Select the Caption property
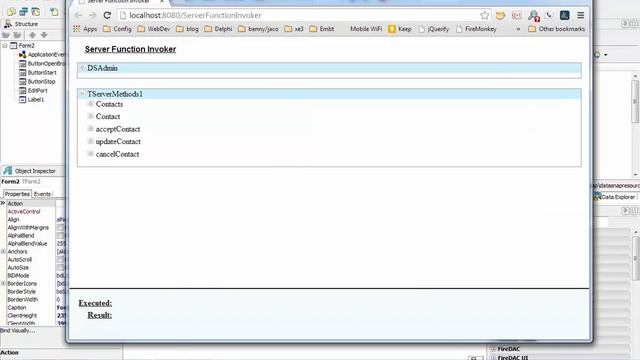This screenshot has width=640, height=360. (x=17, y=307)
